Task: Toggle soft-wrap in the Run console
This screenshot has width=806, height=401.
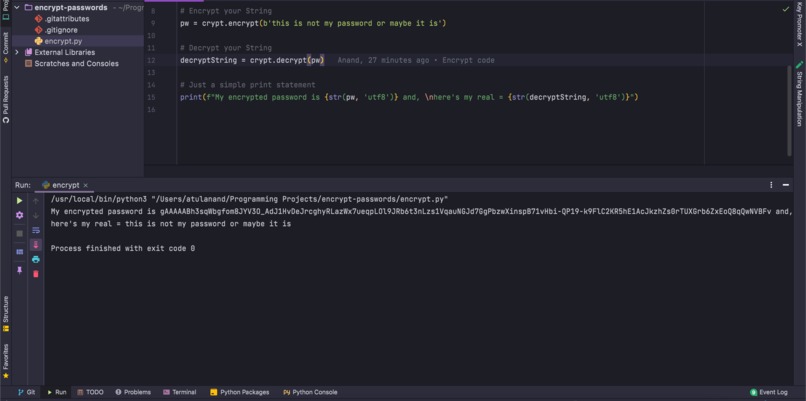Action: (x=35, y=230)
